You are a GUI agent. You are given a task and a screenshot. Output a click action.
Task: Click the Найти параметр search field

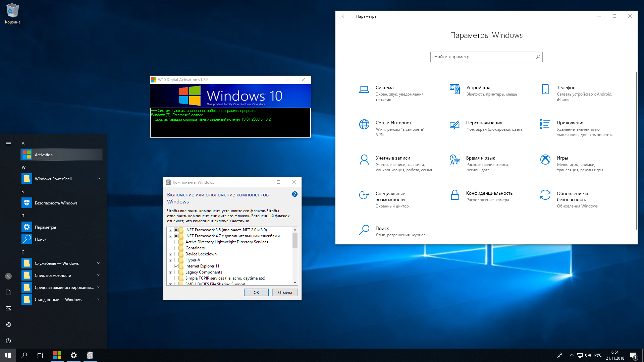click(486, 57)
